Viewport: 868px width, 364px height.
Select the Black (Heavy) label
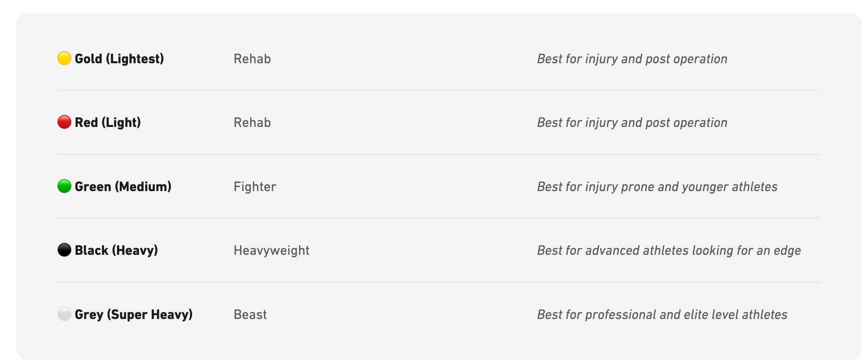116,250
